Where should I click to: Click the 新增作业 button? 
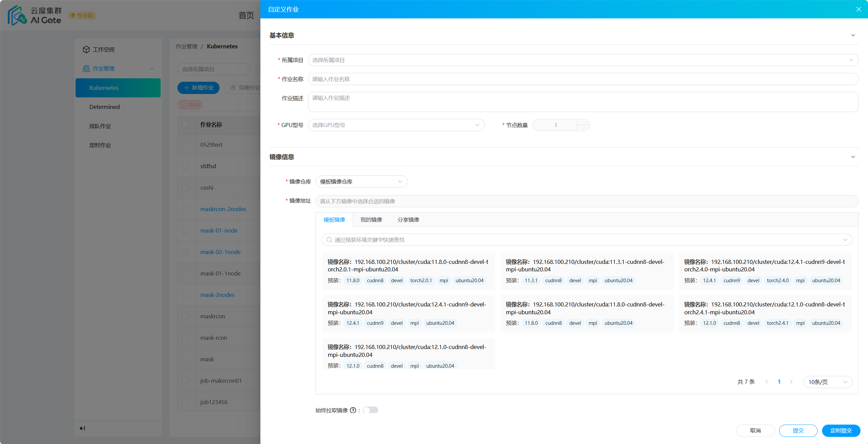click(198, 88)
